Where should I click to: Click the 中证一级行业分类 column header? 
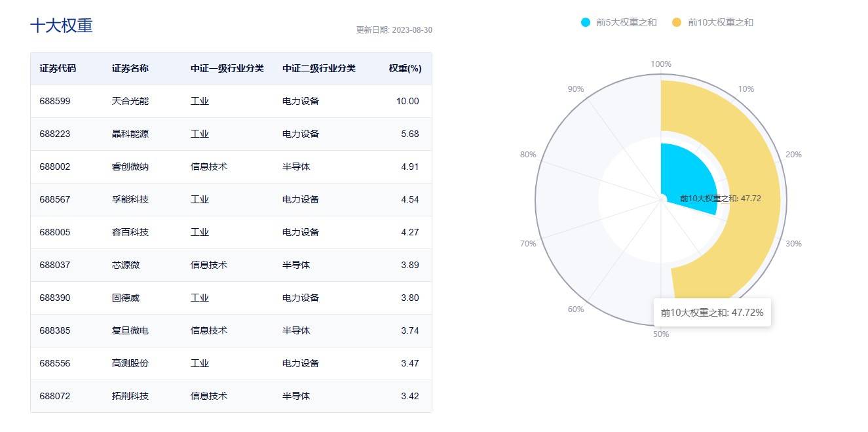coord(227,68)
